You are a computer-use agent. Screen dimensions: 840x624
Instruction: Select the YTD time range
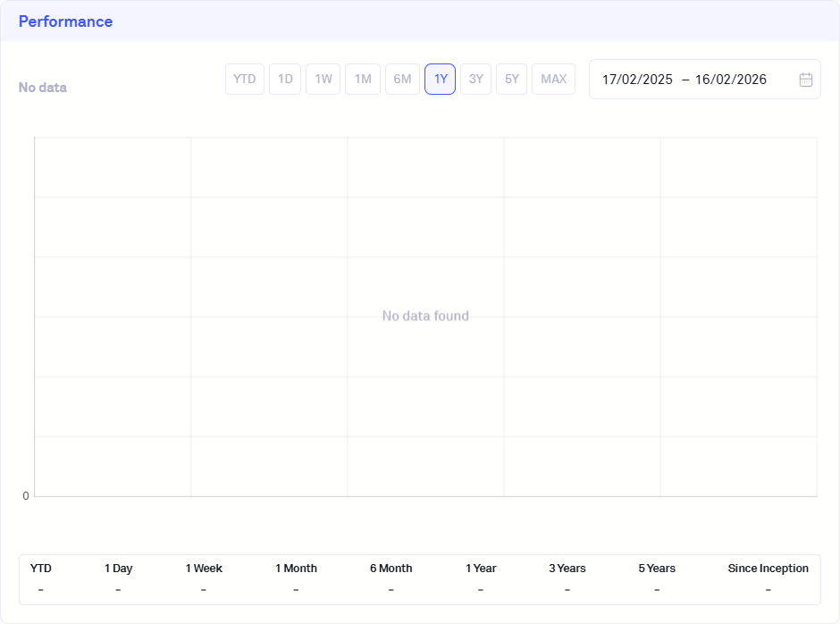(245, 79)
